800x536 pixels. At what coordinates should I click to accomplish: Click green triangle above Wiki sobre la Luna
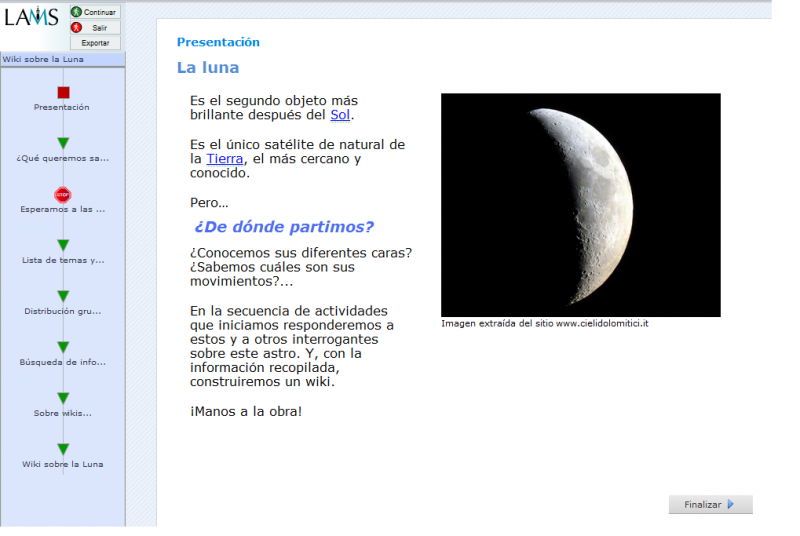pos(63,449)
